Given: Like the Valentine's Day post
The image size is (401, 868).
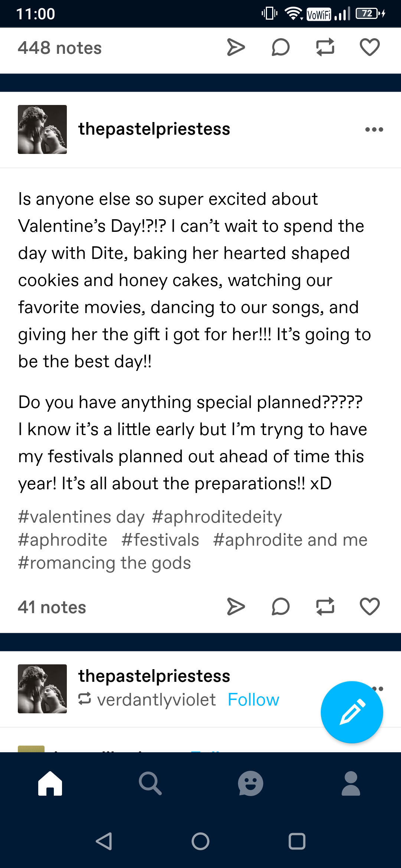Looking at the screenshot, I should click(370, 607).
